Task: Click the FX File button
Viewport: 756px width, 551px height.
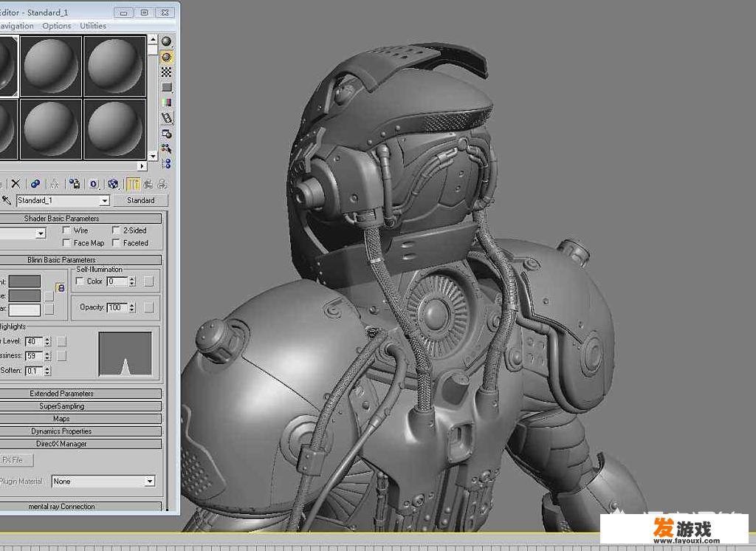Action: pyautogui.click(x=16, y=460)
